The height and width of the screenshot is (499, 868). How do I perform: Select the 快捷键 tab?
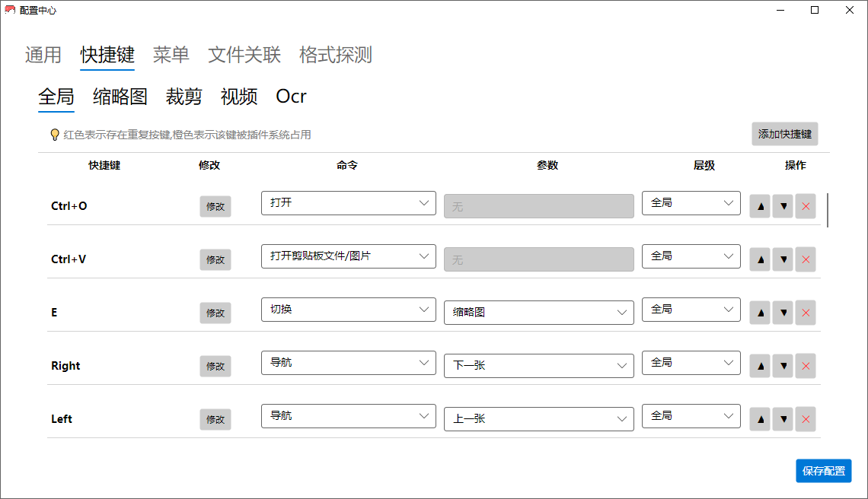[x=107, y=55]
